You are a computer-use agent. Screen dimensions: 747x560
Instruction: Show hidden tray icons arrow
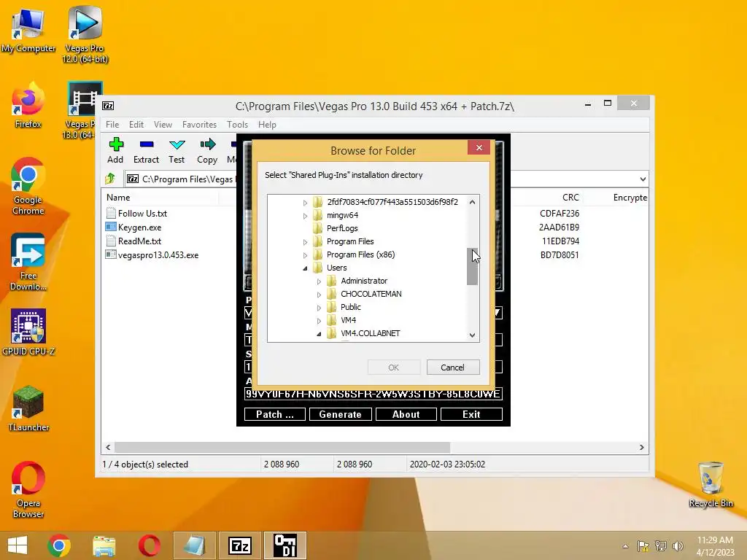coord(625,546)
